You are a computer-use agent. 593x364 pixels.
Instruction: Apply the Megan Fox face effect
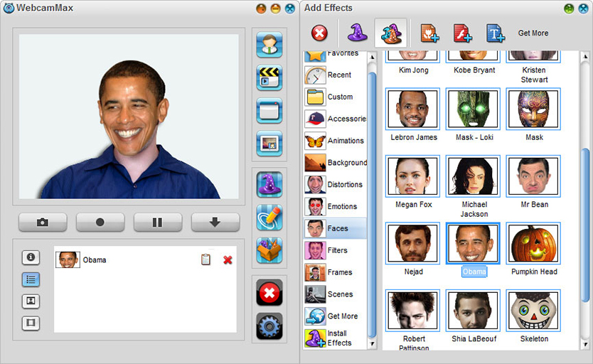click(412, 176)
